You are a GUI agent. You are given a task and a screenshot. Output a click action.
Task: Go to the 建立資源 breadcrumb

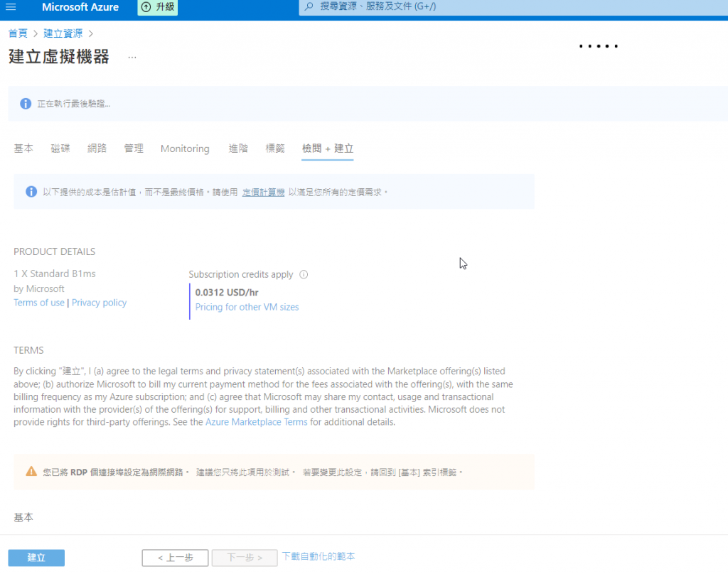[63, 33]
